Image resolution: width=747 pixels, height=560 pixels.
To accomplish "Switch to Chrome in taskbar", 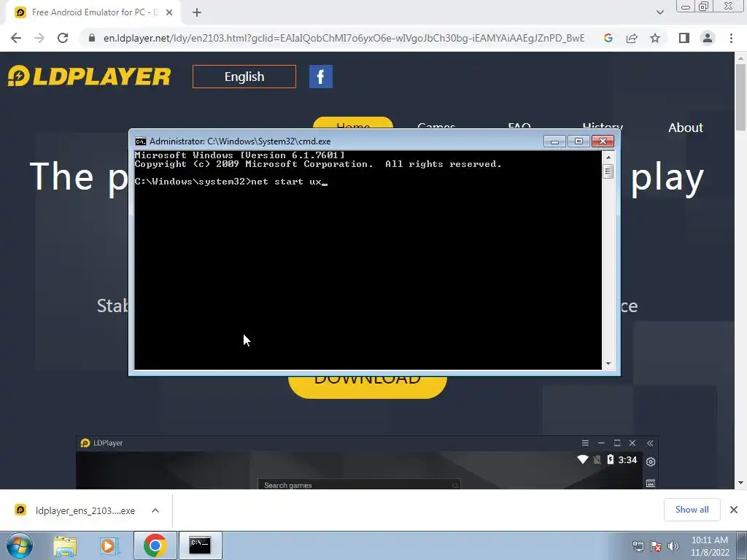I will click(x=155, y=545).
